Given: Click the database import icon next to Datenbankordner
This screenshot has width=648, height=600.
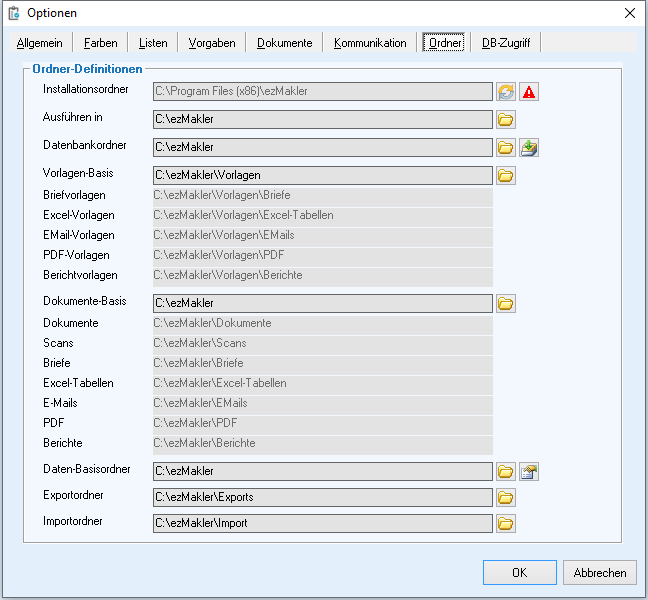Looking at the screenshot, I should 529,148.
